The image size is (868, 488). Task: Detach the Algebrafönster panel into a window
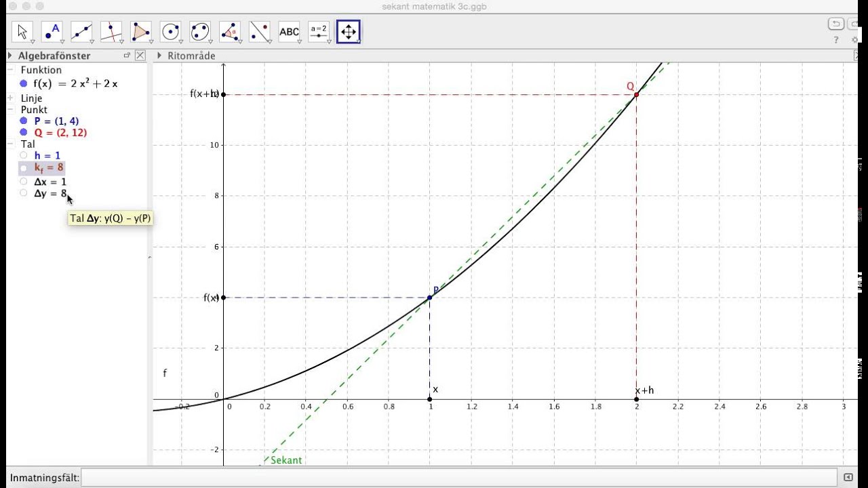tap(126, 56)
